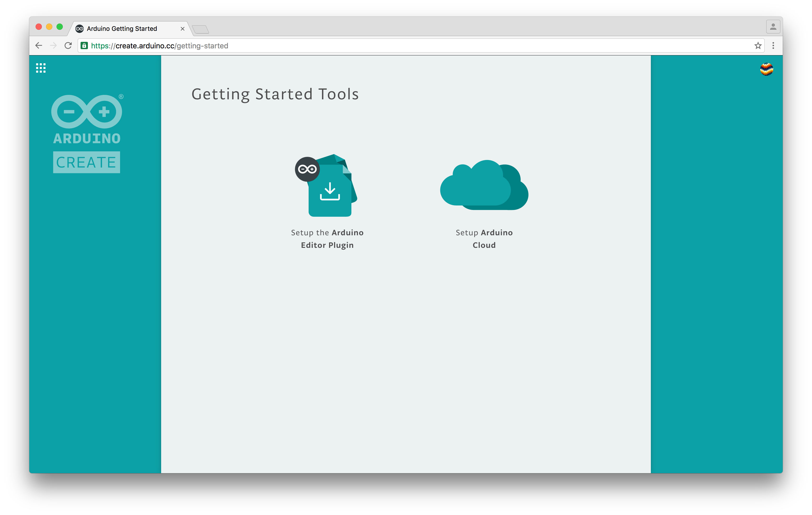Click the yellow minimize window button
Screen dimensions: 812x515
(x=49, y=27)
